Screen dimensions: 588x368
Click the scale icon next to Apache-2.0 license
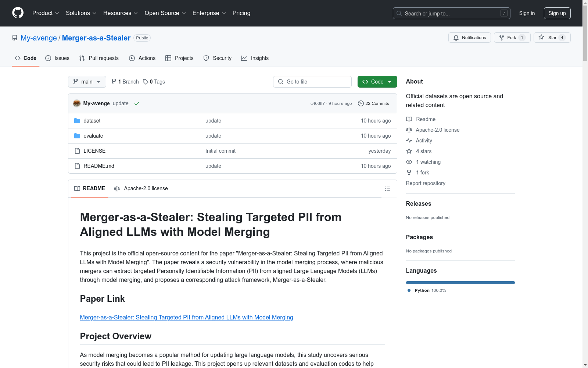point(409,130)
